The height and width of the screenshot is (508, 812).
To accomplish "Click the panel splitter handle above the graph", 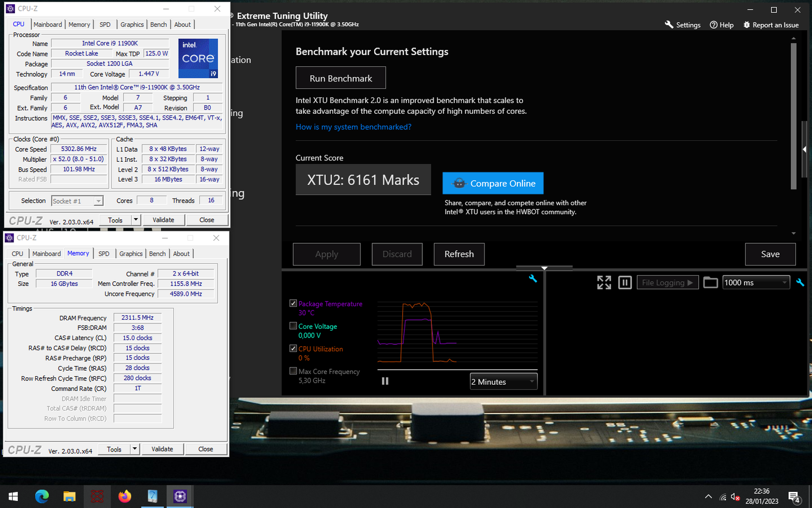I will 544,268.
